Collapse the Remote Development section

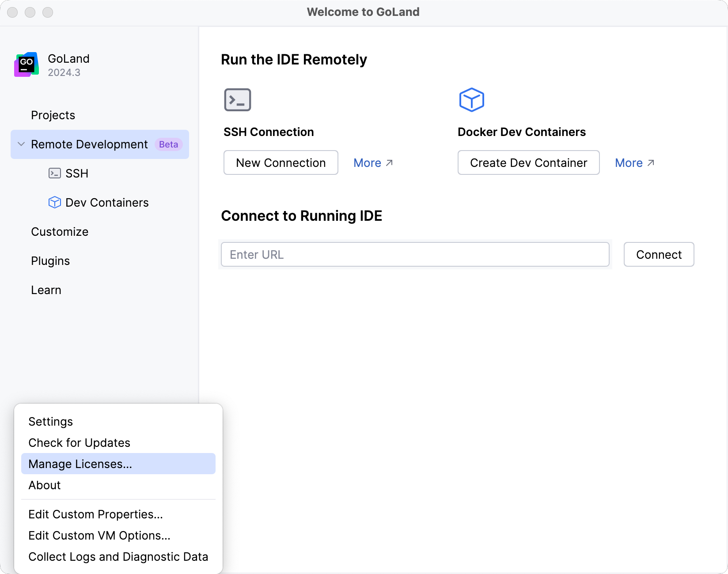point(20,144)
